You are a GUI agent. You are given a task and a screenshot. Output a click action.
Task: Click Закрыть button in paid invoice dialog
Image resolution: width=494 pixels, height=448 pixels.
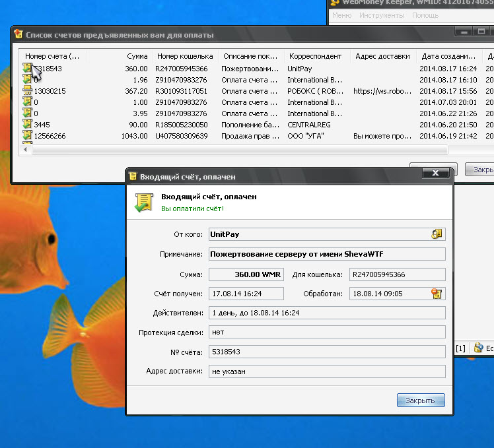pos(421,400)
